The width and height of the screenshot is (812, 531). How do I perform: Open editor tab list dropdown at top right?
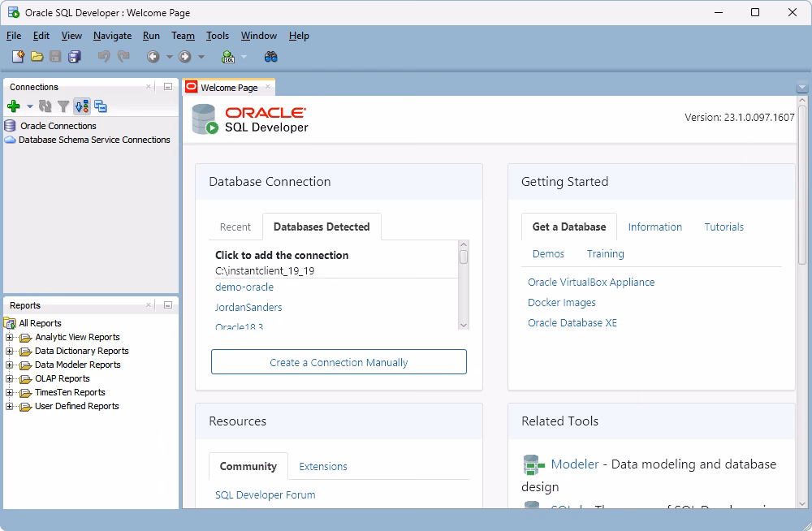[x=802, y=87]
